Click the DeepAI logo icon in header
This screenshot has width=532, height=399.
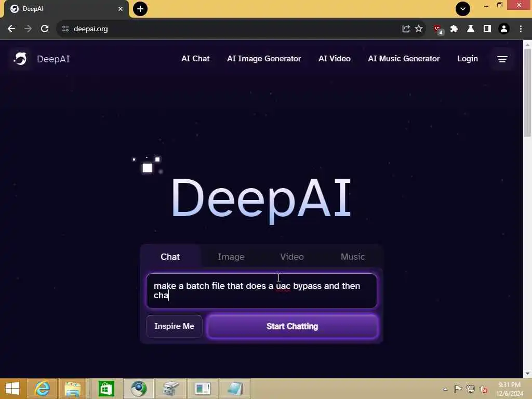pyautogui.click(x=20, y=59)
